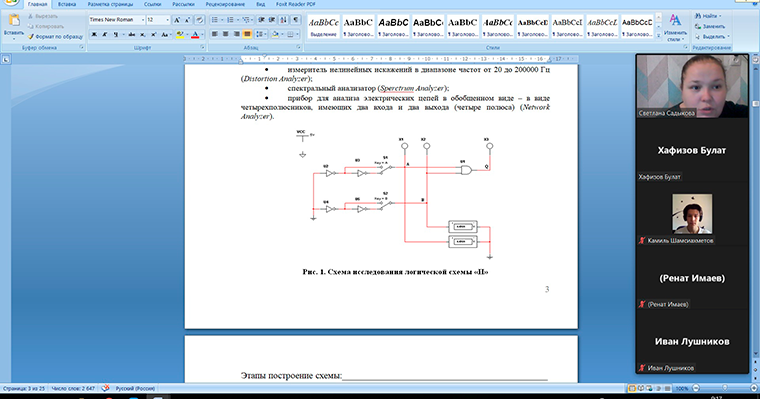This screenshot has width=760, height=399.
Task: Click the paragraph Shading icon
Action: tap(275, 34)
